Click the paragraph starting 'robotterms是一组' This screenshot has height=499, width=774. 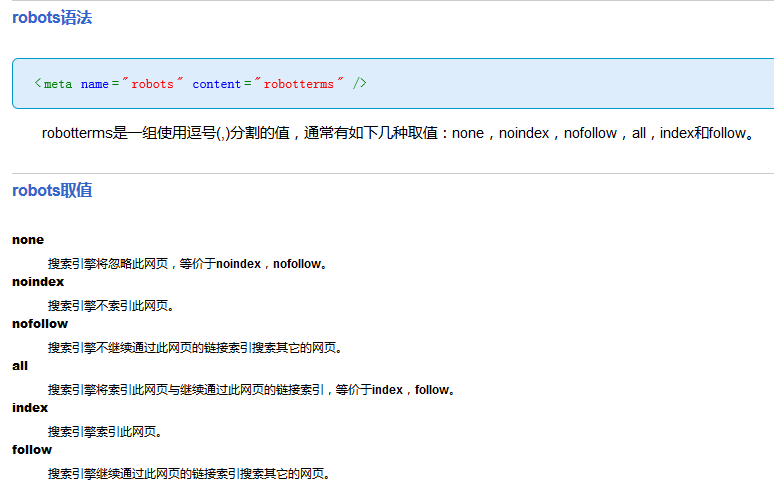[398, 133]
